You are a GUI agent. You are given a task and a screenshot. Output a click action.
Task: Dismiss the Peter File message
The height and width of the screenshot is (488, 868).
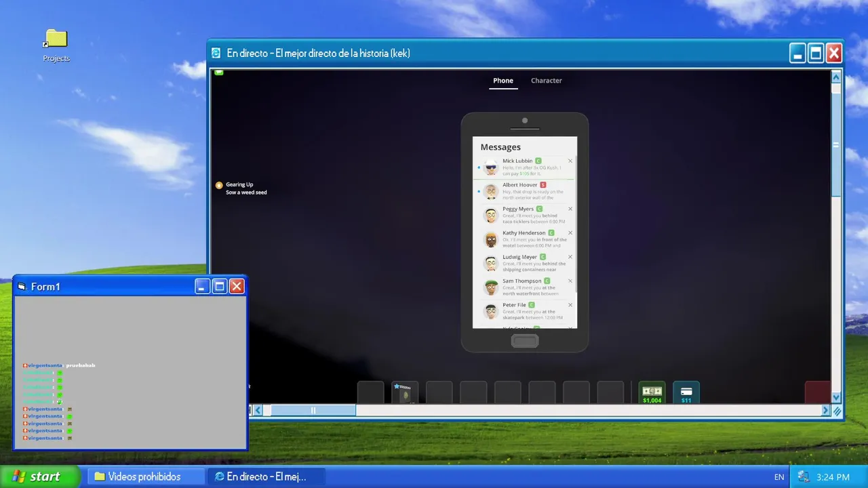[570, 305]
